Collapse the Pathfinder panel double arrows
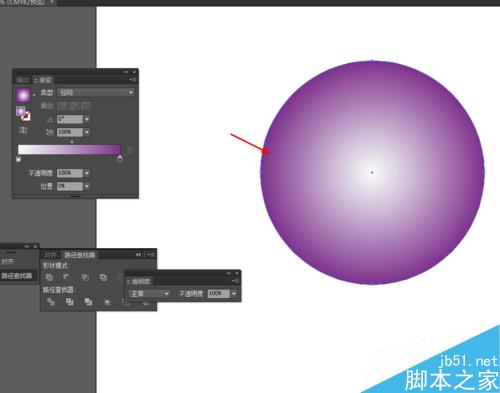The image size is (500, 393). coord(138,255)
